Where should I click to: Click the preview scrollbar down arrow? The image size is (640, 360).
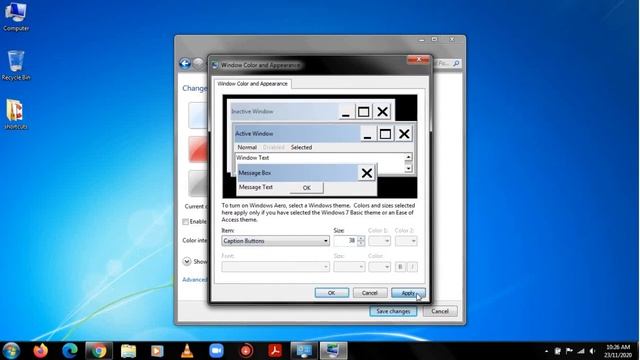[408, 168]
